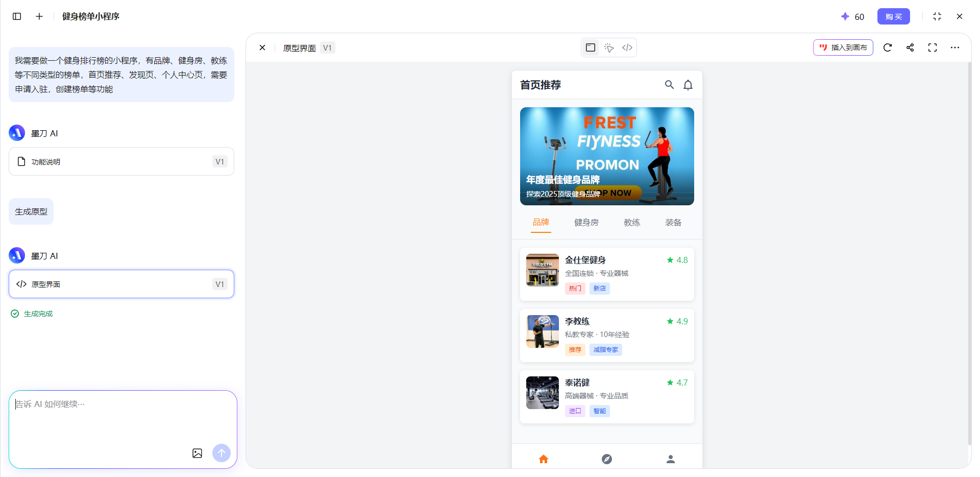Screen dimensions: 980x477
Task: Open the 李教练 list card
Action: coord(607,336)
